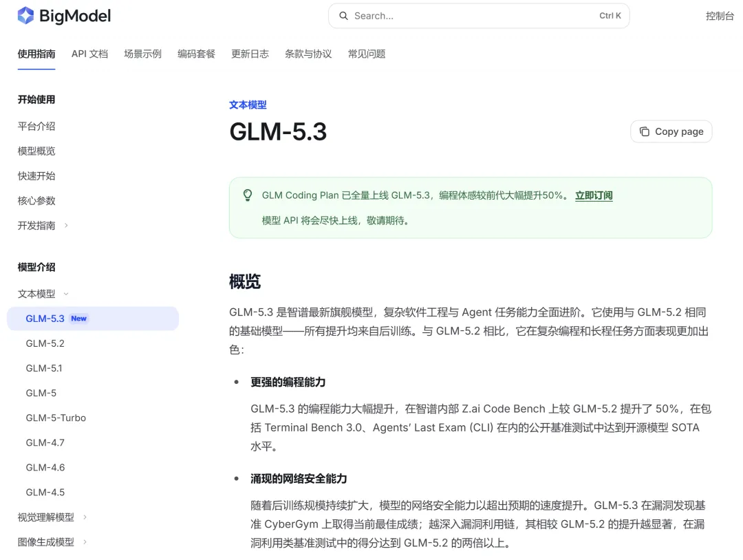Open 视觉理解模型 in the sidebar
This screenshot has height=560, width=743.
coord(46,517)
